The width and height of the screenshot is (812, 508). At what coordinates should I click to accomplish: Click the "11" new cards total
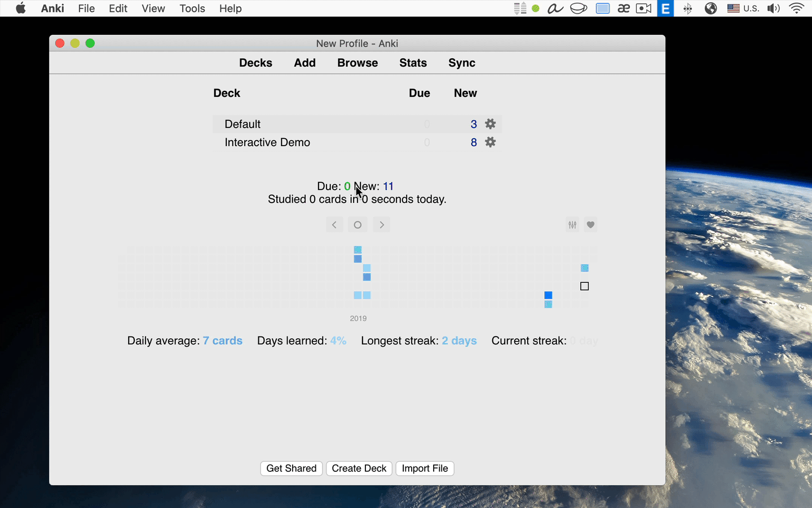[x=388, y=186]
